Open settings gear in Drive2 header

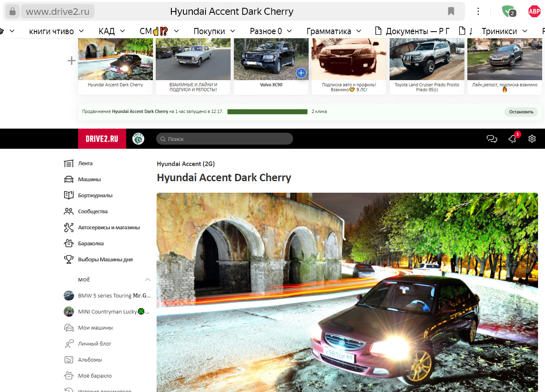(532, 139)
